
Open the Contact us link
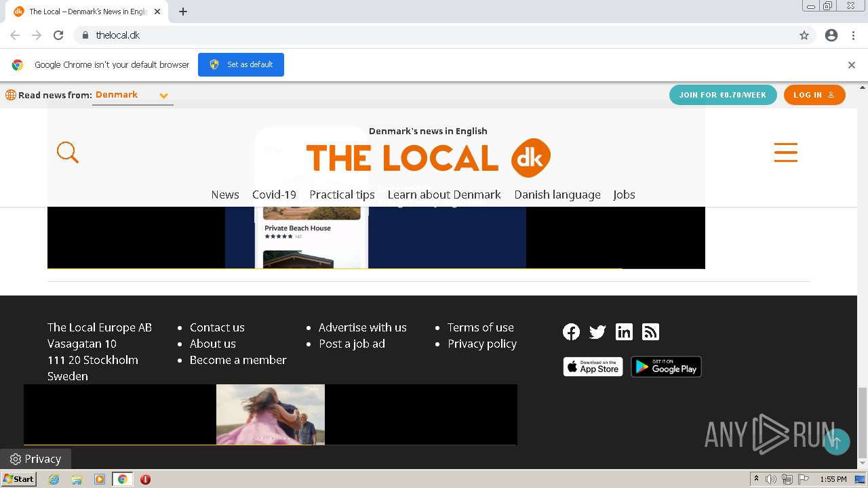tap(217, 327)
